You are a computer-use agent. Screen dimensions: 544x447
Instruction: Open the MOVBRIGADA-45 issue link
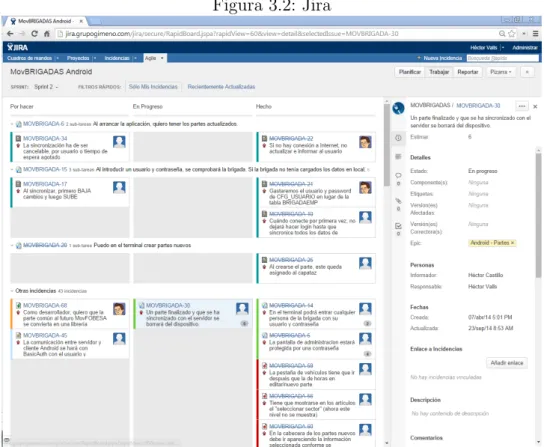[x=45, y=335]
